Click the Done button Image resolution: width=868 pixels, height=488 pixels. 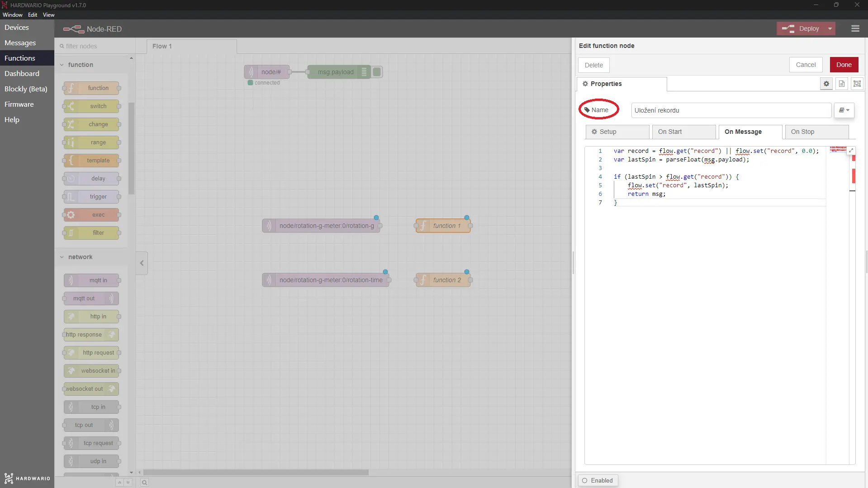(844, 65)
